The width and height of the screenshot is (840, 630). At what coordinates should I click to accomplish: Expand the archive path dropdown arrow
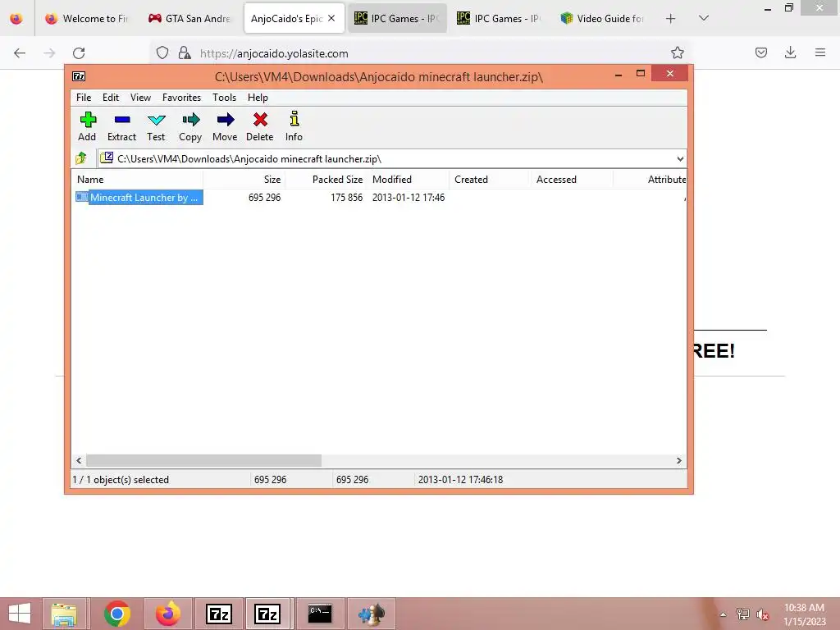click(680, 158)
